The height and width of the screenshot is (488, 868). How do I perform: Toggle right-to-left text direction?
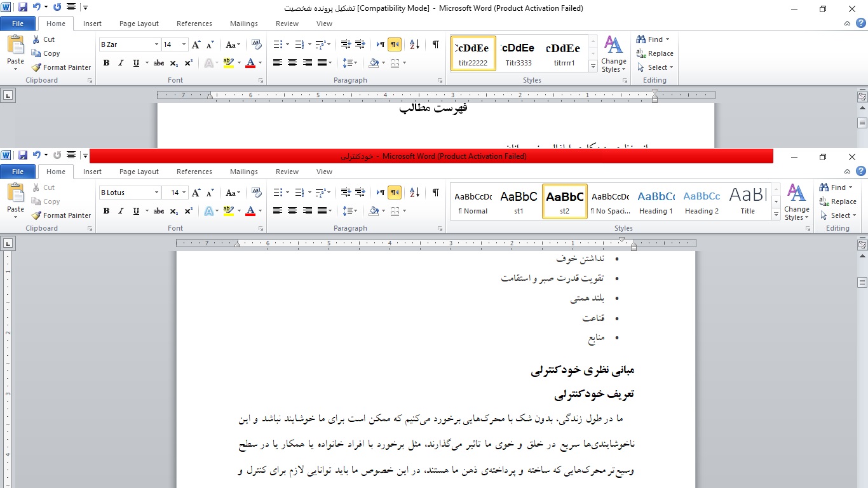(393, 192)
